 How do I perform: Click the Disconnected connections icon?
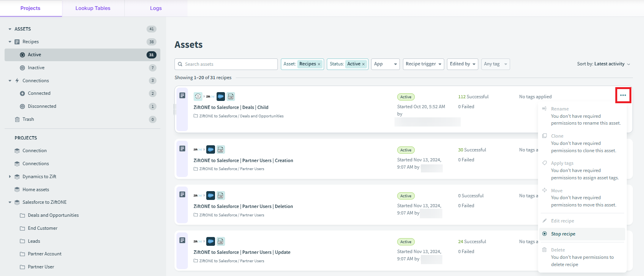coord(22,106)
